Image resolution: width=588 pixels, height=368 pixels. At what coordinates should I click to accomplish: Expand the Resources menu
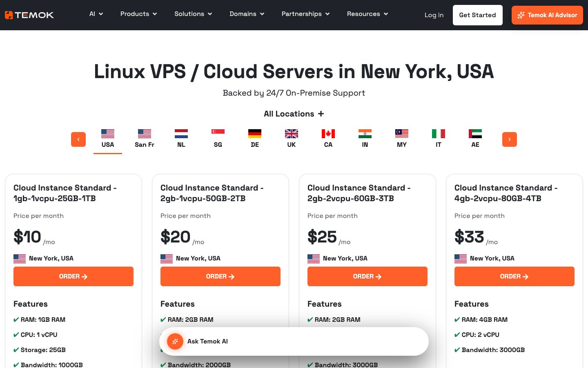(x=367, y=14)
